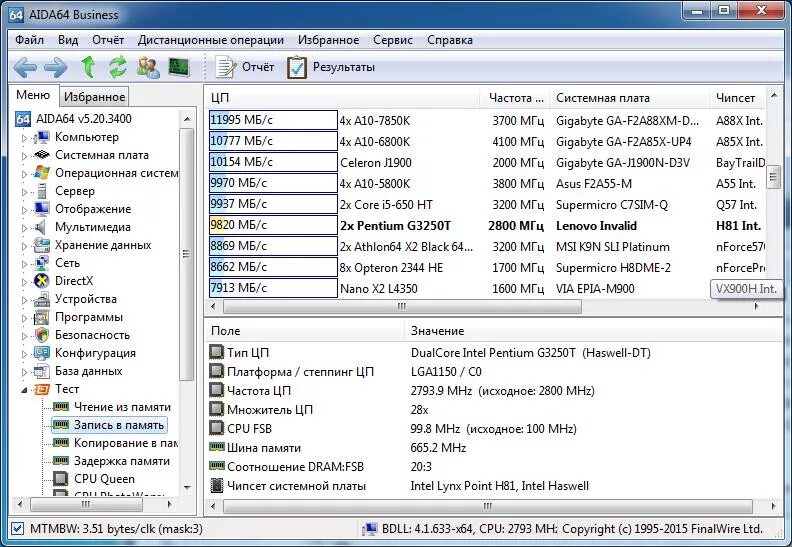Select the 2x Pentium G3250T result row

(486, 226)
